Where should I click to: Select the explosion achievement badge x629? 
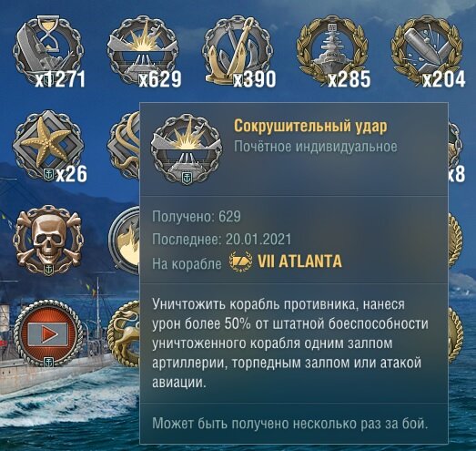pos(143,51)
